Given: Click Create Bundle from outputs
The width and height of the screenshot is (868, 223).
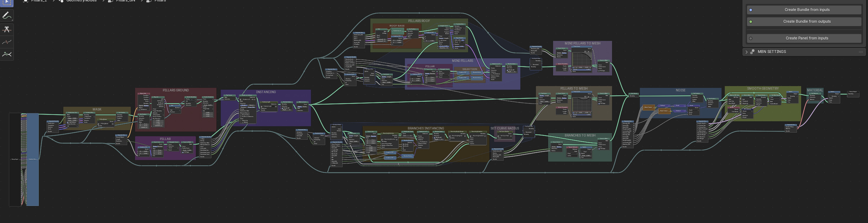Looking at the screenshot, I should pos(804,22).
